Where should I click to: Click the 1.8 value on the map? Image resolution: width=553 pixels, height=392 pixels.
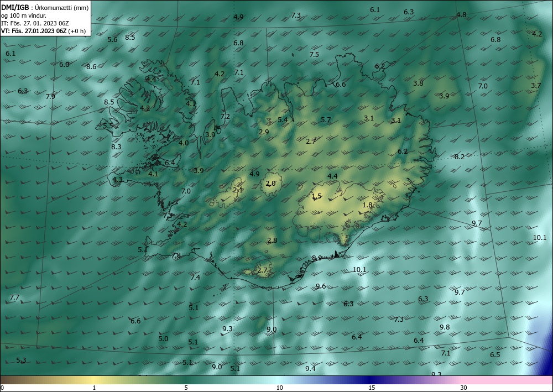(368, 205)
